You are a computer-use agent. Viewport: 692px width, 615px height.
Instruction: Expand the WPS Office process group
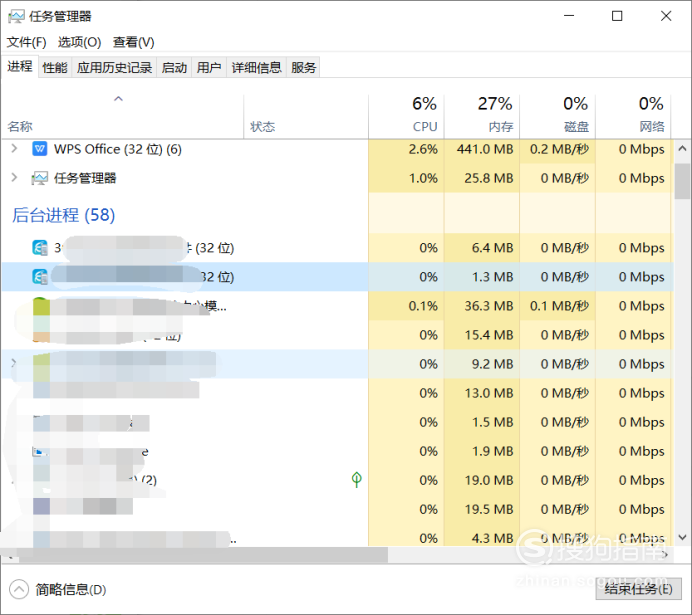14,148
